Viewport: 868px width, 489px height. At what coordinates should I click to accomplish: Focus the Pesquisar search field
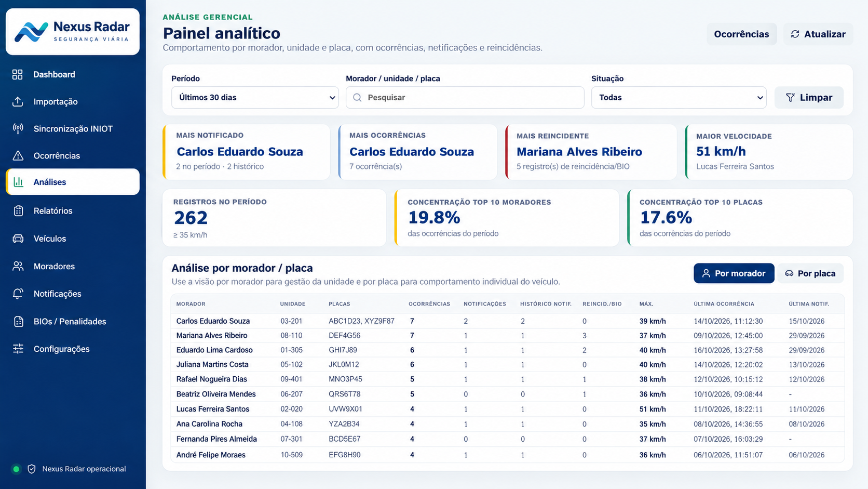click(x=465, y=97)
